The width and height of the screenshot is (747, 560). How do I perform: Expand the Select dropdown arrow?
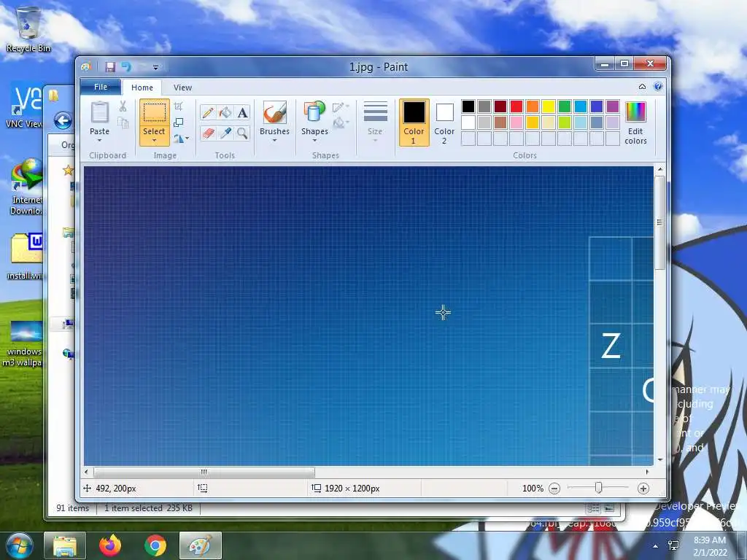point(155,141)
